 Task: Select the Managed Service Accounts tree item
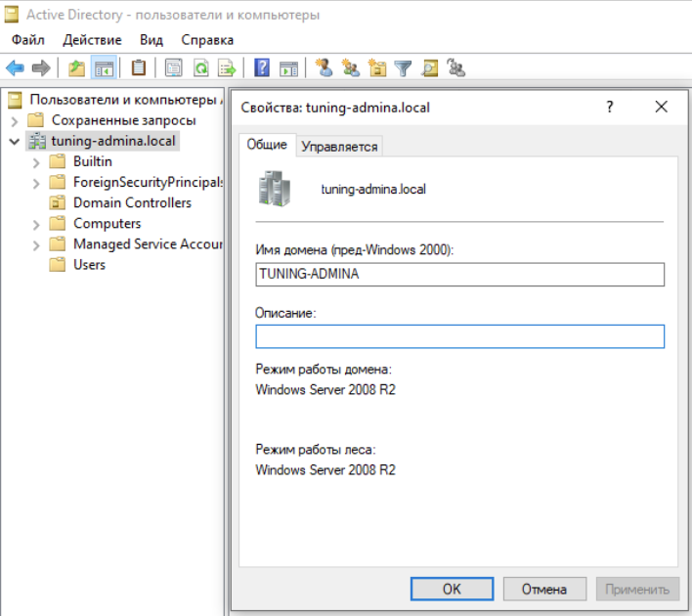point(148,243)
